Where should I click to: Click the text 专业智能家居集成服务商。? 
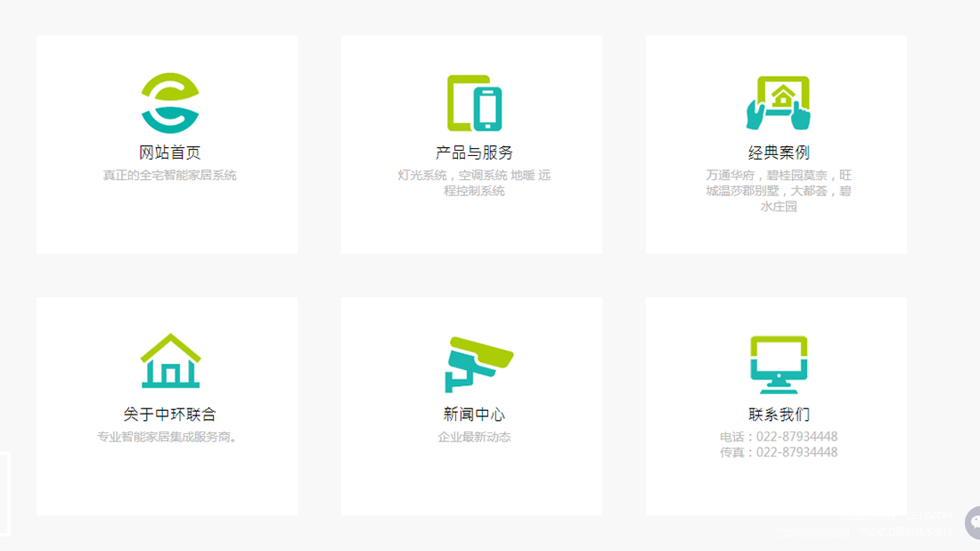167,437
